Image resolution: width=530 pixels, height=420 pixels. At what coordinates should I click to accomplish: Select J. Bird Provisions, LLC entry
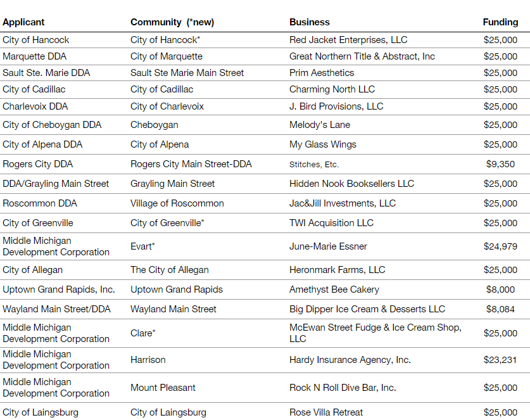[336, 106]
